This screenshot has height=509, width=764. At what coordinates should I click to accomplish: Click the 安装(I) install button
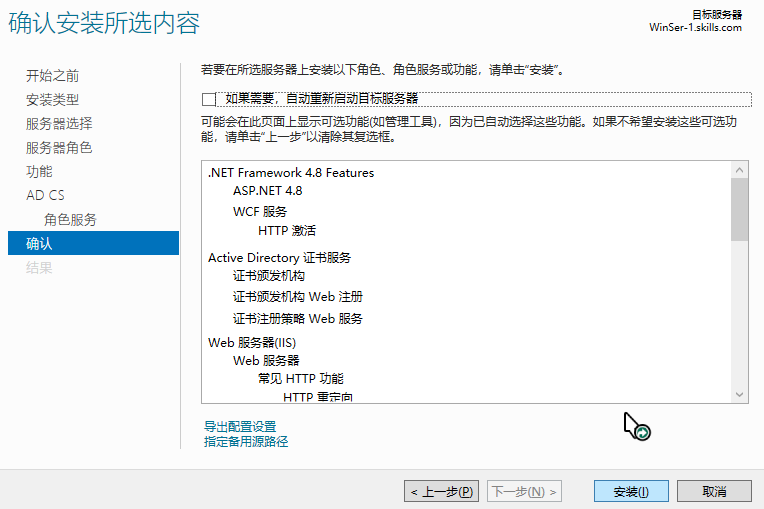pos(631,491)
